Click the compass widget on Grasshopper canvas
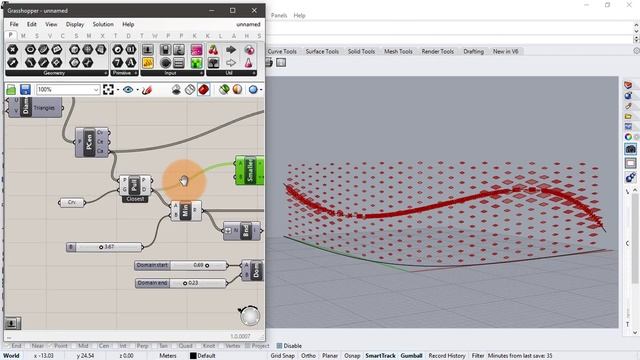This screenshot has width=640, height=360. 249,316
